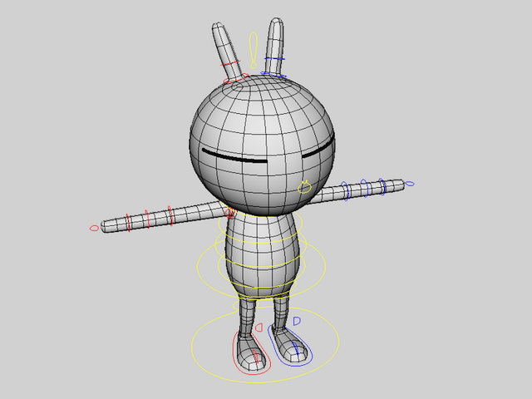Select the blue ring on right ear

[x=275, y=58]
